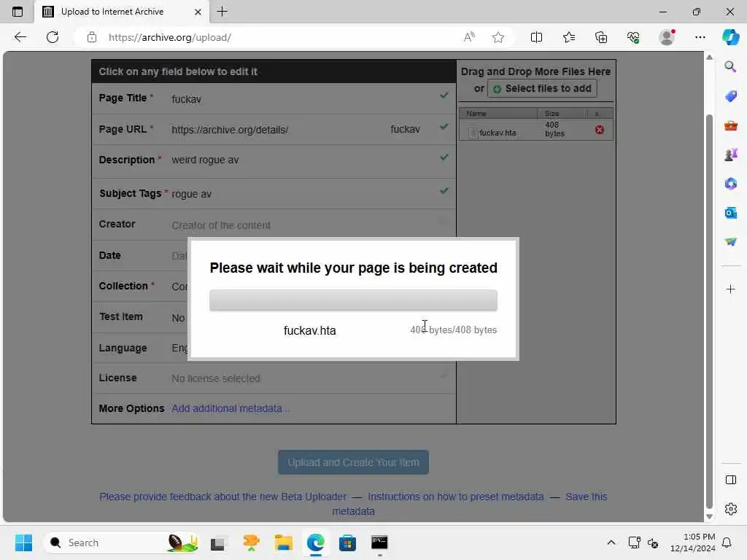Viewport: 747px width, 560px height.
Task: Open Browser essentials heart icon
Action: (633, 37)
